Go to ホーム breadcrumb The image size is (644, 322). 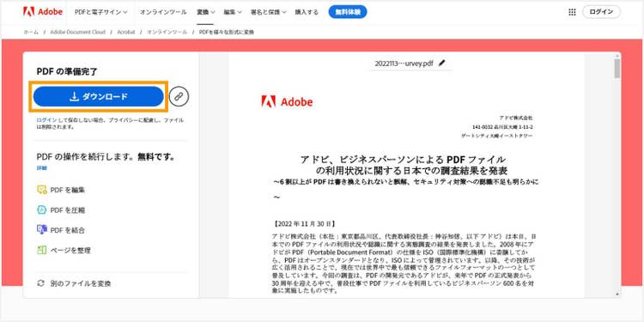[x=31, y=32]
